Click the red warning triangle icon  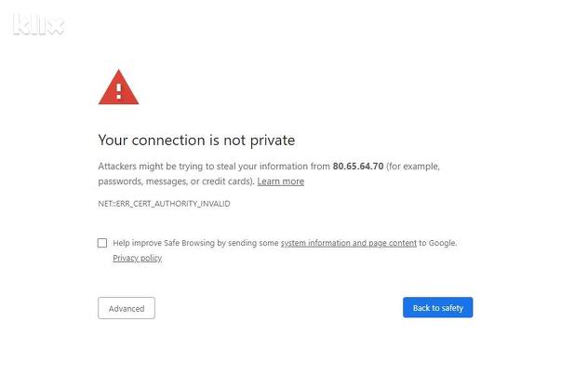point(118,87)
